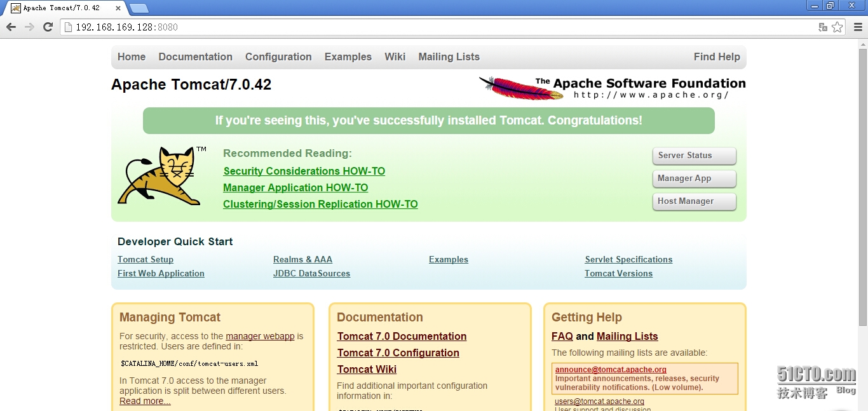
Task: Click the Host Manager button
Action: (694, 201)
